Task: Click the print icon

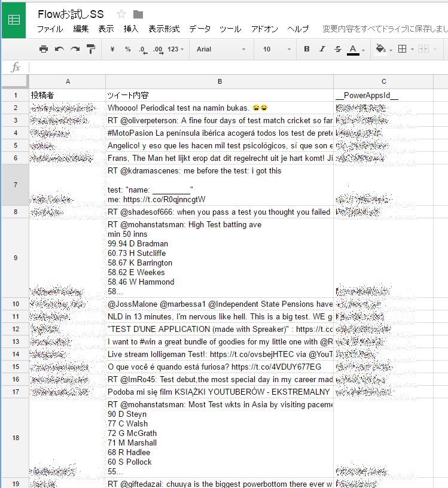Action: pos(44,49)
